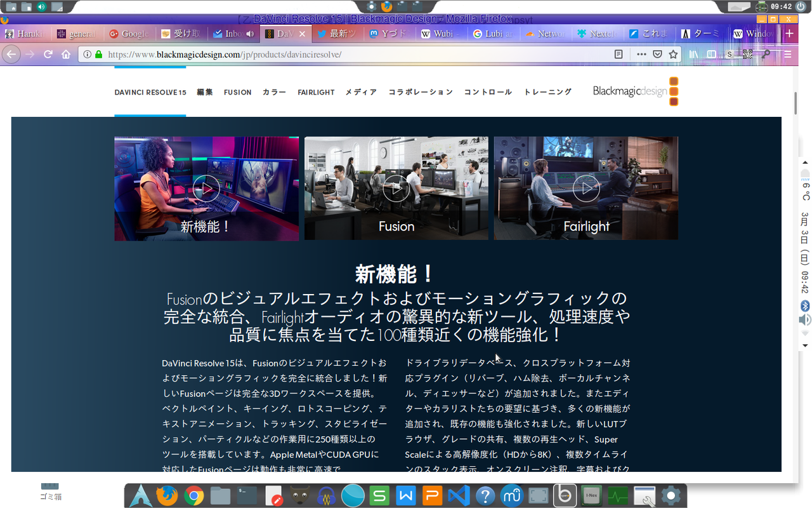Play the 新機能！ video
The image size is (812, 508).
click(206, 189)
